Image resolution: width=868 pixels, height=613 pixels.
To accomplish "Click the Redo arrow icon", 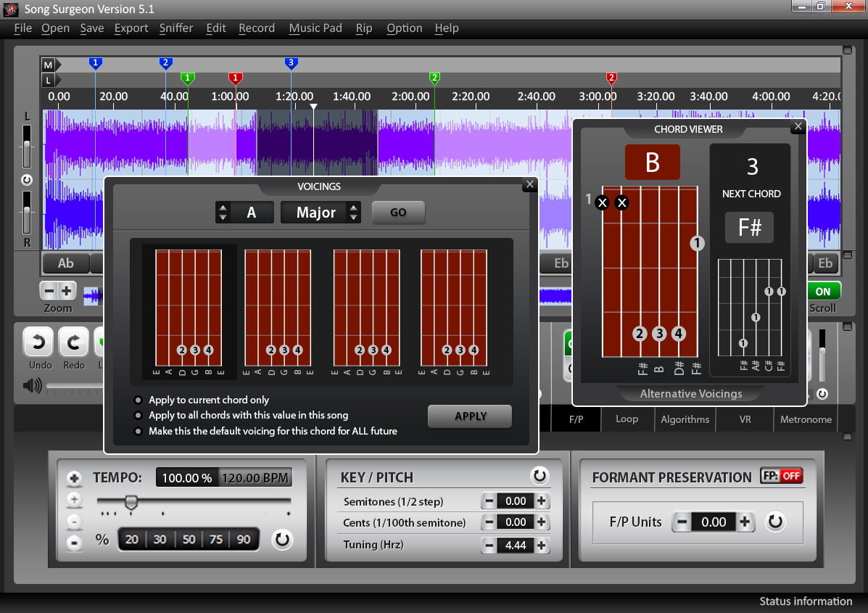I will point(73,342).
